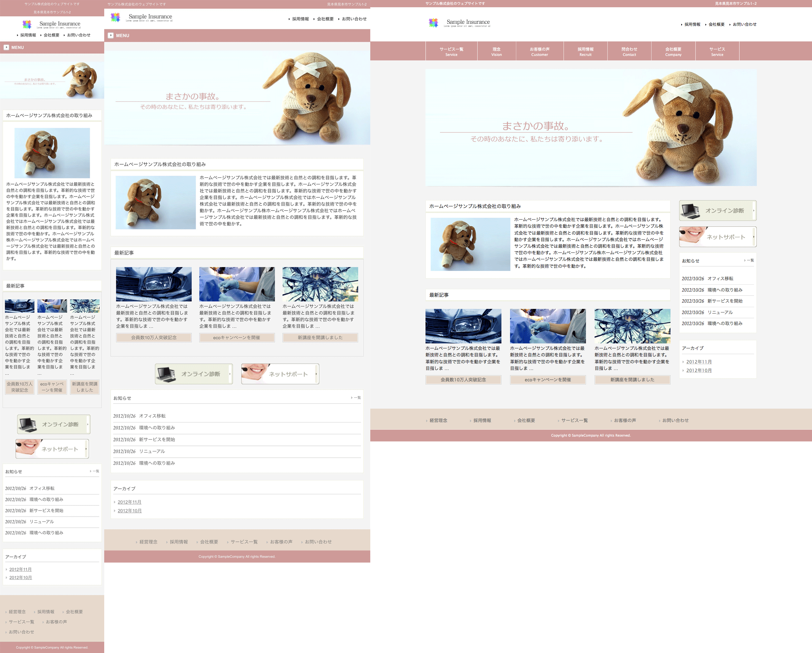The height and width of the screenshot is (653, 812).
Task: Click 会員数10万人突破記念 button in desktop layout
Action: [463, 380]
